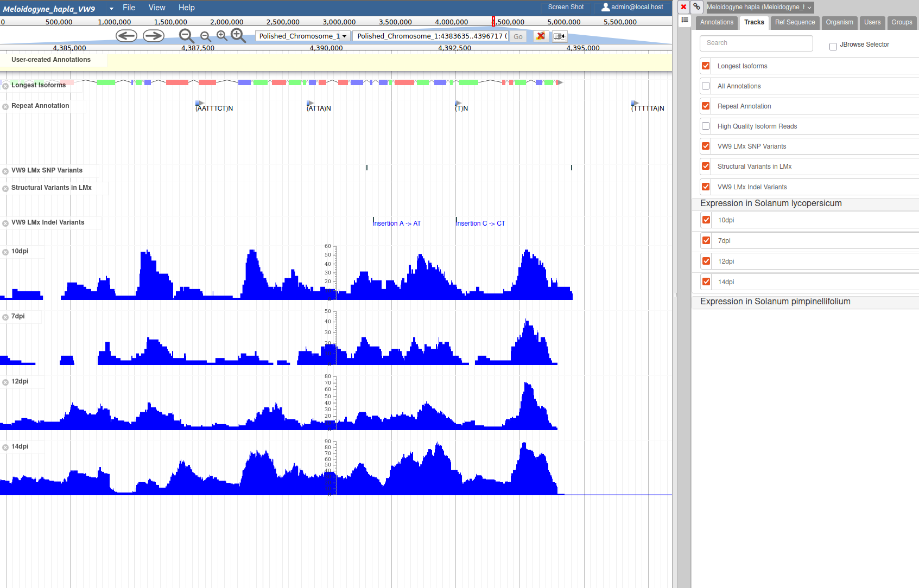Close the 12dpi expression track

coord(5,382)
